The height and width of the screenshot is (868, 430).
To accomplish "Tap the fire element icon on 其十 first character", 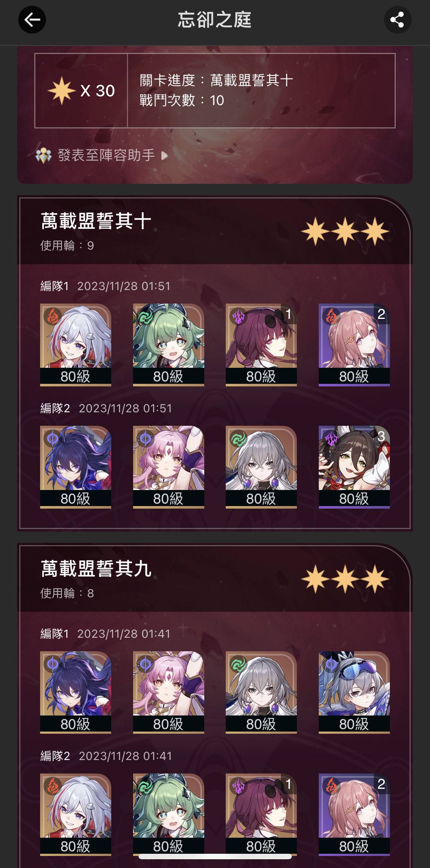I will pyautogui.click(x=53, y=316).
